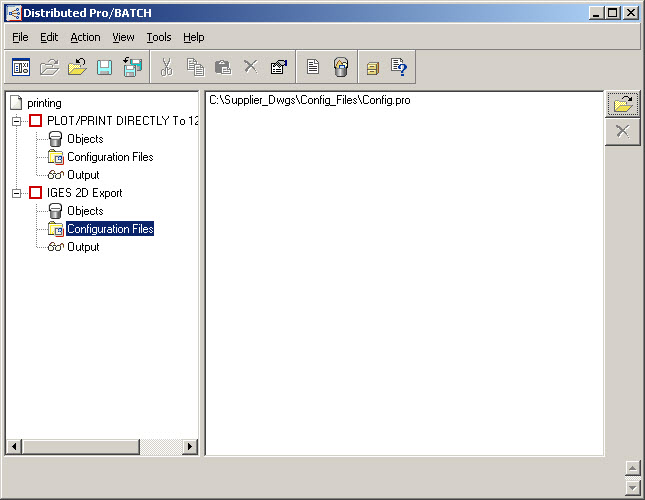Click the scissors cut icon

(167, 67)
